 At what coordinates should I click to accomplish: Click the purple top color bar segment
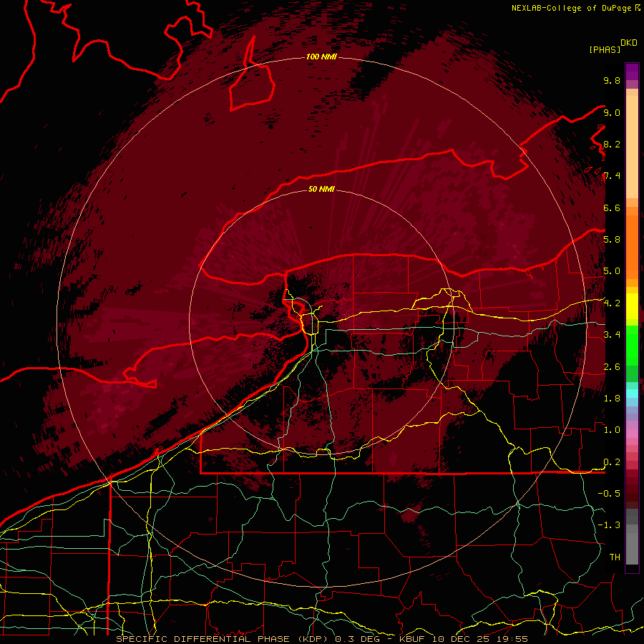pos(632,72)
